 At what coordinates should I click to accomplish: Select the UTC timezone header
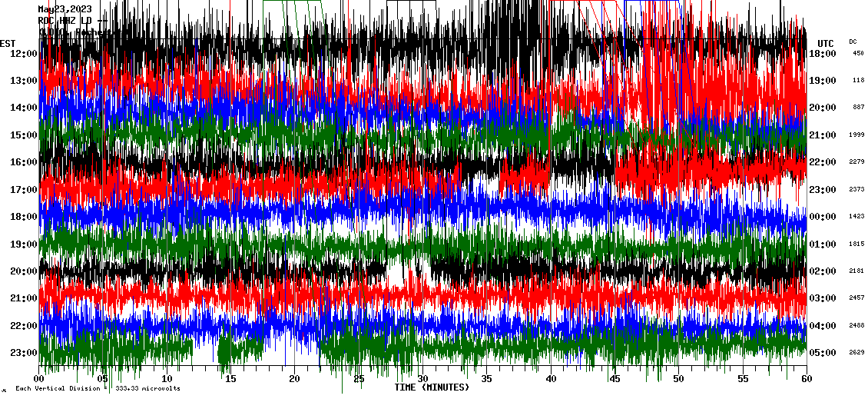[x=825, y=43]
